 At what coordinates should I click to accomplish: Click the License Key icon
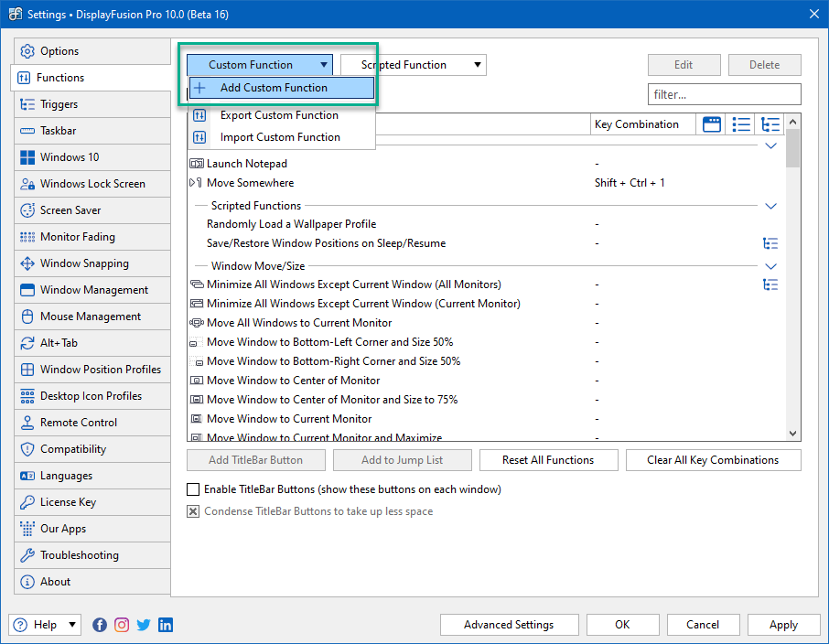(x=27, y=502)
